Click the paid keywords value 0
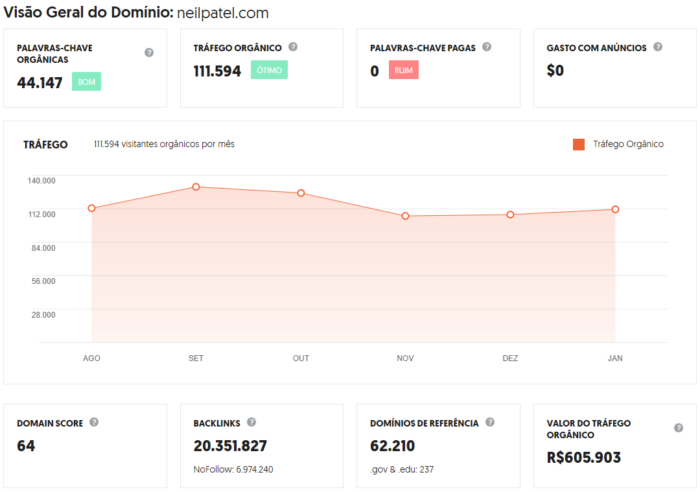Image resolution: width=700 pixels, height=492 pixels. 375,71
